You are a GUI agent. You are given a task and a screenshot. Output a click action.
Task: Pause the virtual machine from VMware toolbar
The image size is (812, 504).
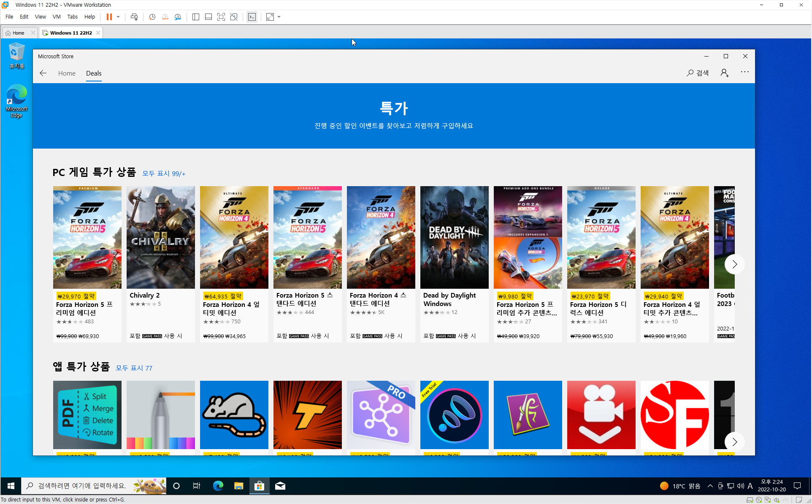[109, 17]
